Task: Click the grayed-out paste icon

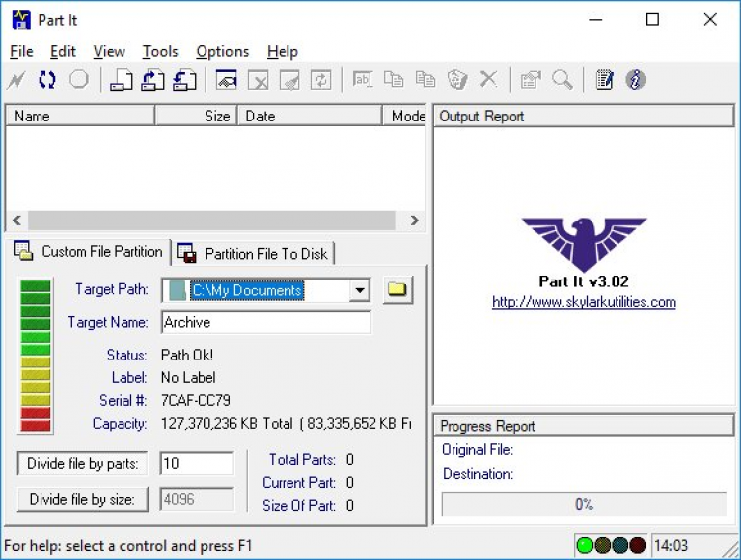Action: (x=425, y=79)
